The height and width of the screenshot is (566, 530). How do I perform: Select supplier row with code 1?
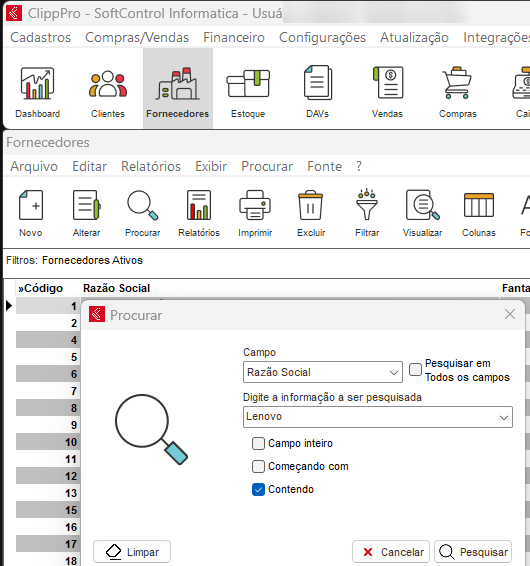click(x=48, y=306)
